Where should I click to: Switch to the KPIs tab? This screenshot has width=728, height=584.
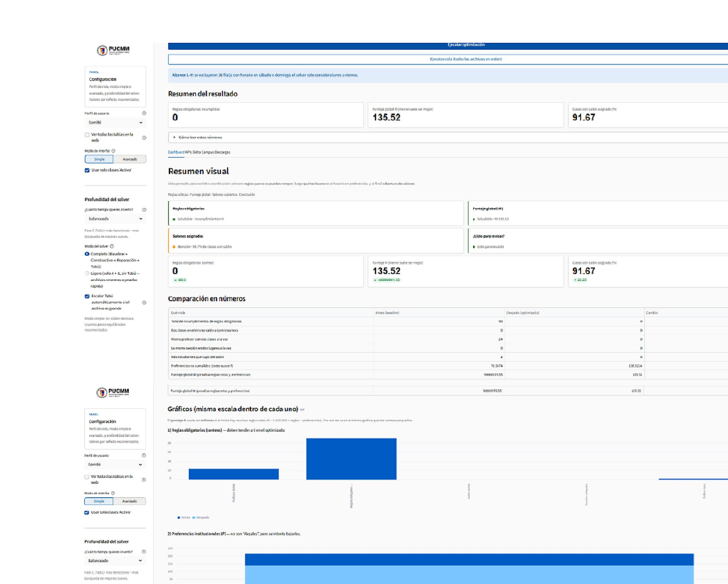pos(188,152)
